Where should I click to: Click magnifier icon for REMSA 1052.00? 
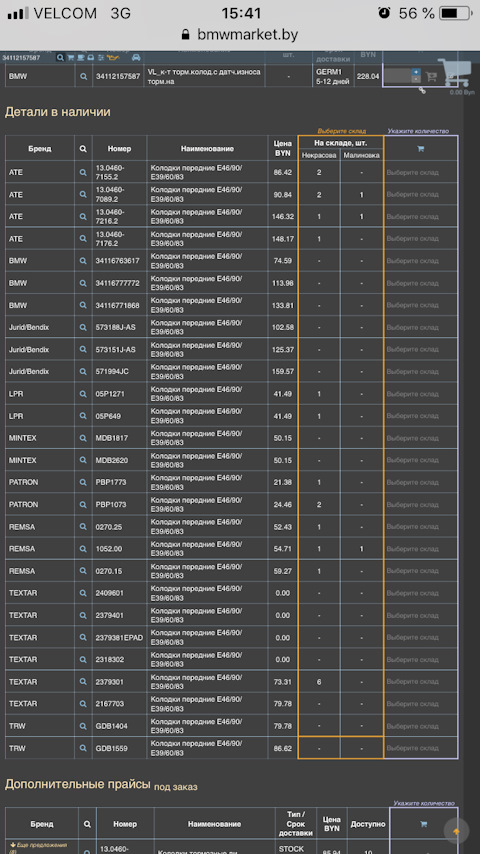[x=83, y=549]
